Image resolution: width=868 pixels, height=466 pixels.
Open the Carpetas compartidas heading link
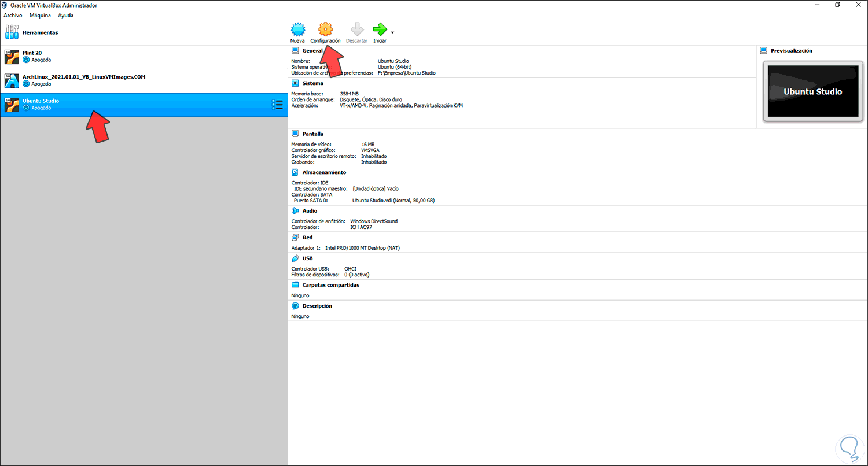tap(331, 285)
